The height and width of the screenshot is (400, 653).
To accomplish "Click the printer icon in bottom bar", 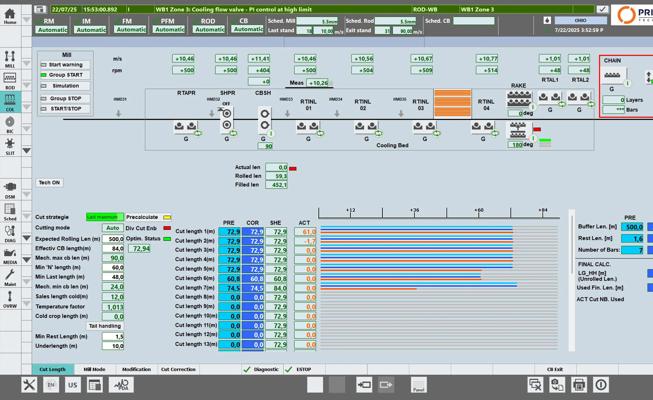I will [579, 385].
